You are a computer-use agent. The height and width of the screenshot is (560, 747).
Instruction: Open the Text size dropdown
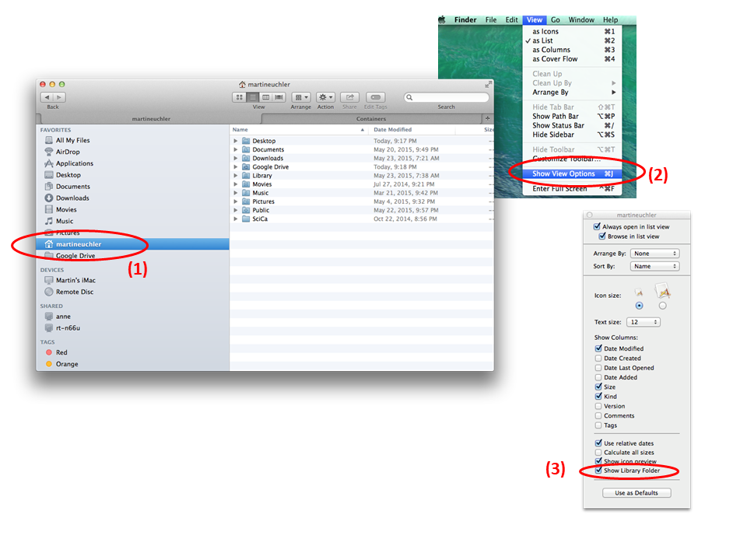[x=644, y=322]
